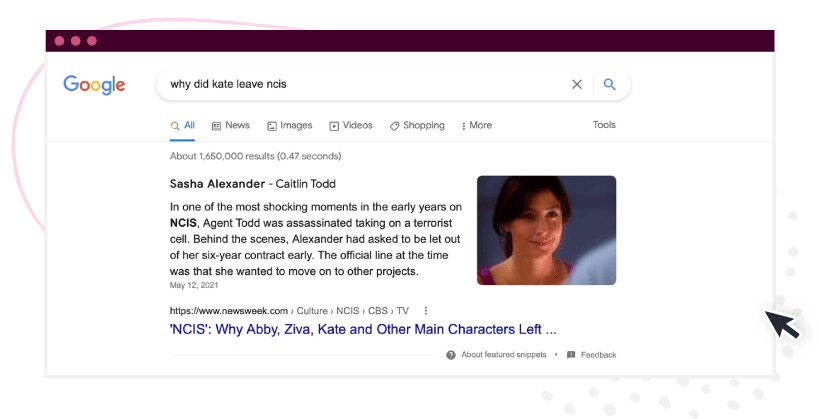Click the News tab icon
This screenshot has width=820, height=419.
[x=216, y=126]
